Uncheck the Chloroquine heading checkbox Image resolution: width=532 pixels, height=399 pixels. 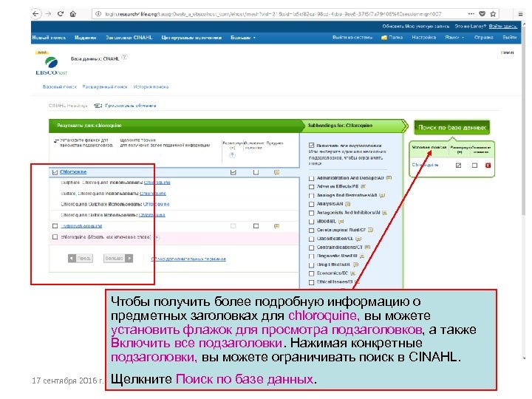(x=55, y=172)
